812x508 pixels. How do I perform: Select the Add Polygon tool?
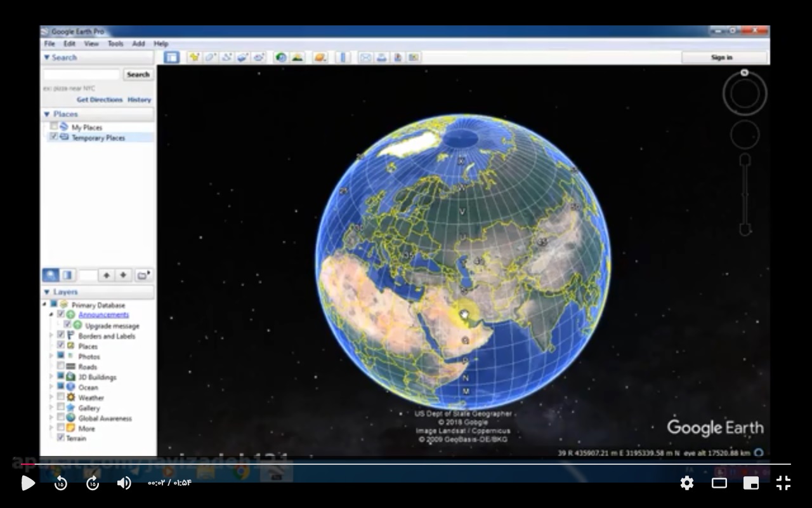210,57
